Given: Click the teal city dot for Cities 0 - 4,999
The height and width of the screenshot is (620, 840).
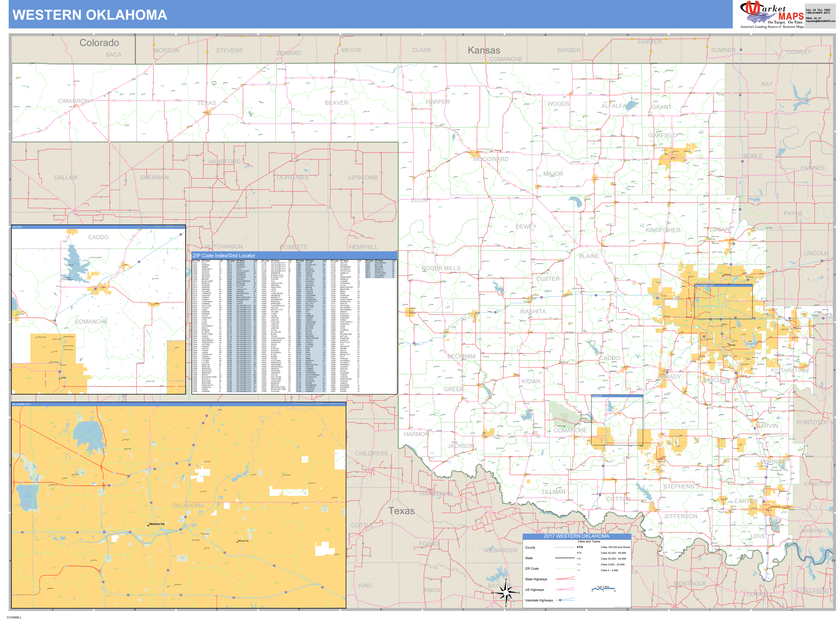Looking at the screenshot, I should pyautogui.click(x=578, y=570).
